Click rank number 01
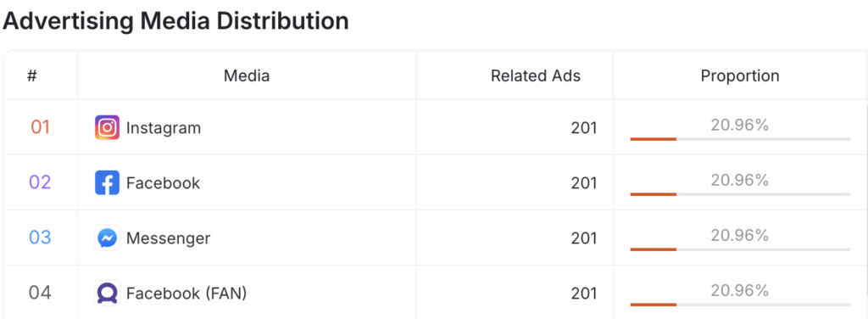Screen dimensions: 868x319 coord(40,127)
